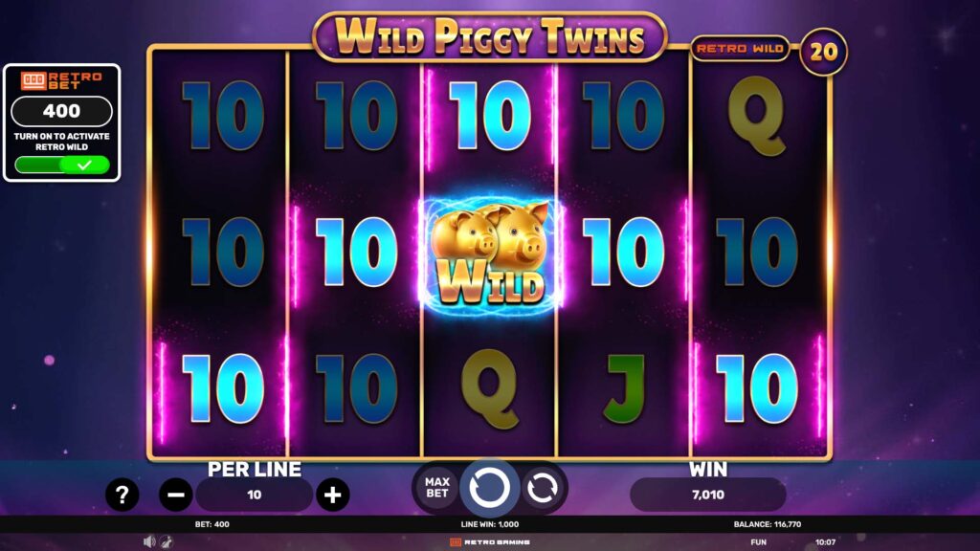The width and height of the screenshot is (980, 551).
Task: Spin the reels with the center button
Action: [489, 487]
